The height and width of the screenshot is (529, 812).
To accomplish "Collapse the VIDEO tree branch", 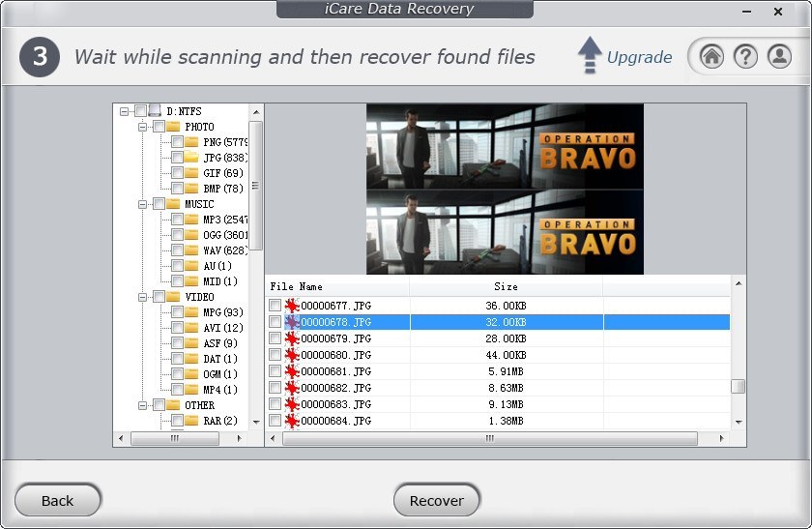I will pyautogui.click(x=142, y=297).
